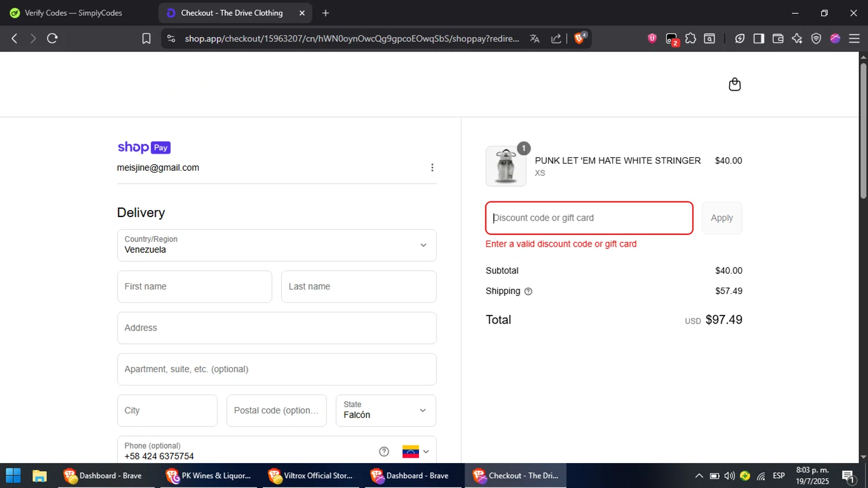
Task: Switch to Verify Codes — SimplyCodes tab
Action: pos(73,13)
